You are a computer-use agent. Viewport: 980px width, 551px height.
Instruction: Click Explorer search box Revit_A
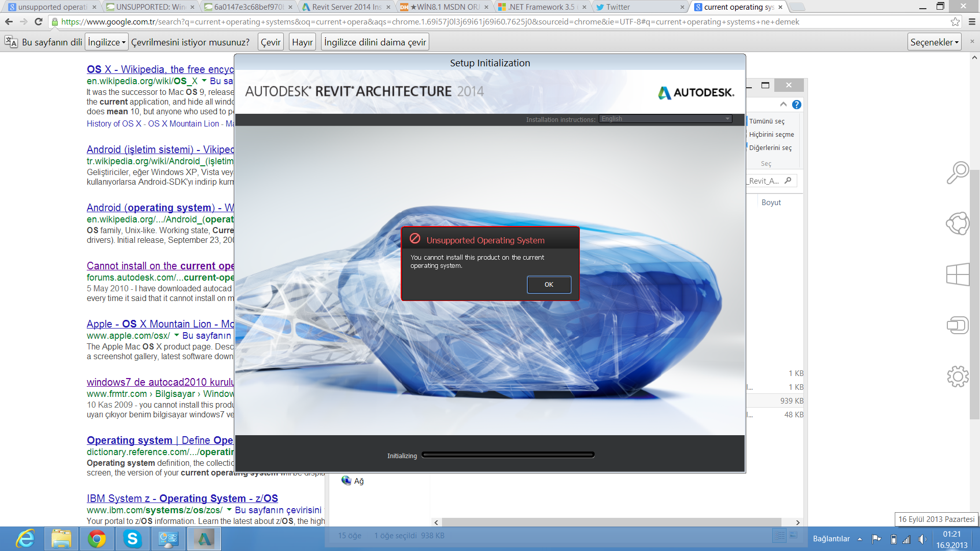[x=771, y=181]
